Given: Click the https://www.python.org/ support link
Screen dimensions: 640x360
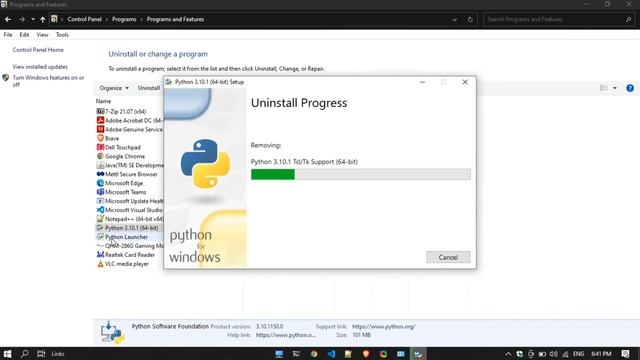Looking at the screenshot, I should coord(384,327).
